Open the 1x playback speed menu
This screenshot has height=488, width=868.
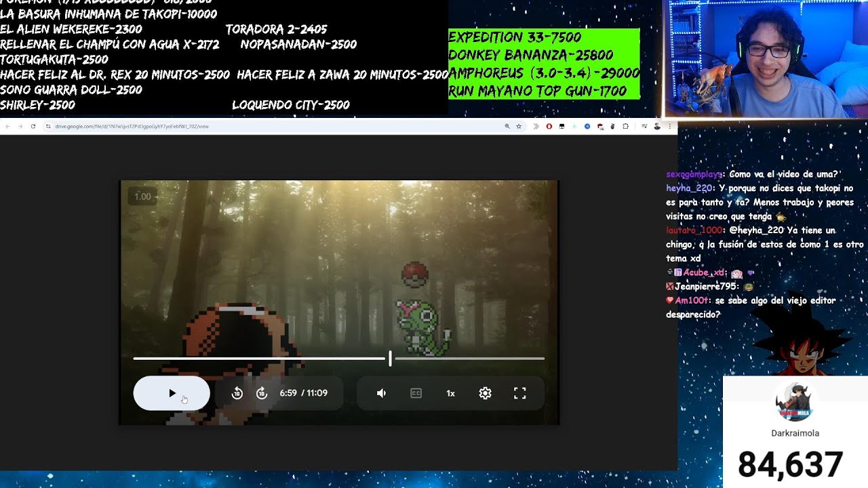pyautogui.click(x=450, y=393)
